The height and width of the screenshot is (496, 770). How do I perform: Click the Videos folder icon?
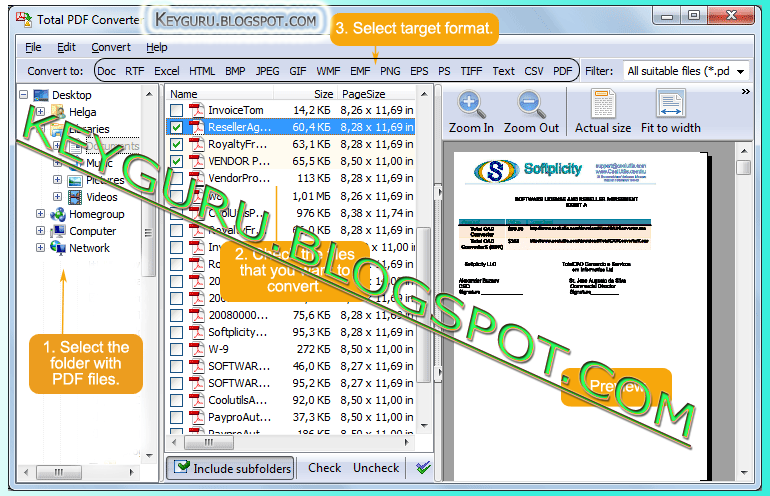click(x=75, y=197)
